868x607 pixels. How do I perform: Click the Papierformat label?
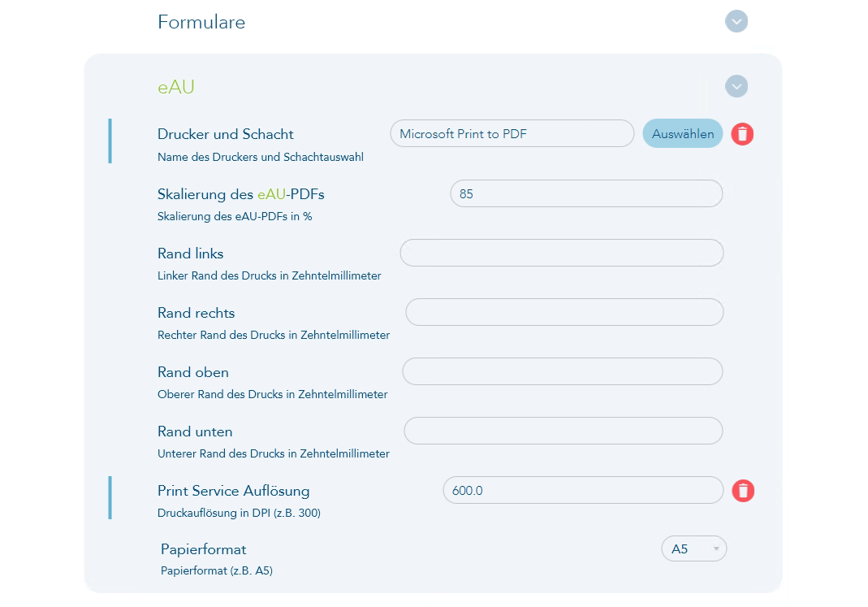coord(203,549)
